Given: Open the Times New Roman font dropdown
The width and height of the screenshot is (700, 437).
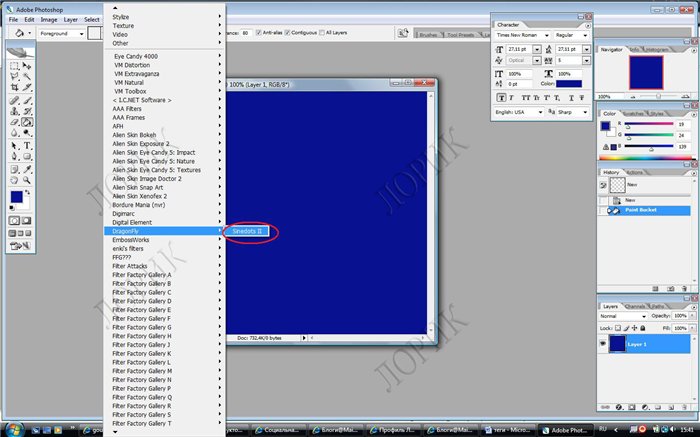Looking at the screenshot, I should 547,35.
